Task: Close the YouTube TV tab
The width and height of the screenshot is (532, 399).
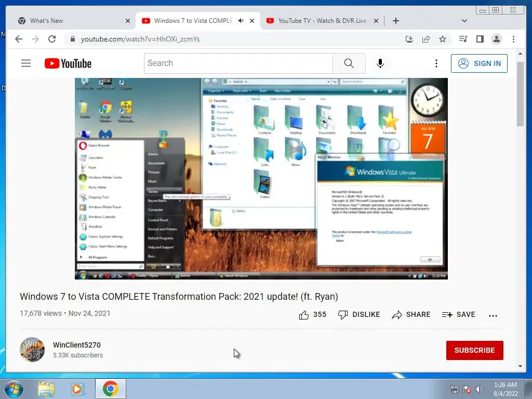Action: [376, 21]
